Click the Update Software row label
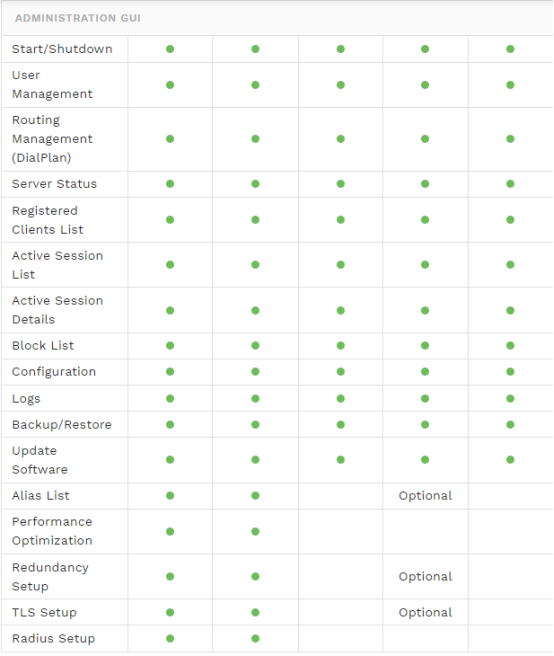Screen dimensions: 554x656 click(40, 460)
